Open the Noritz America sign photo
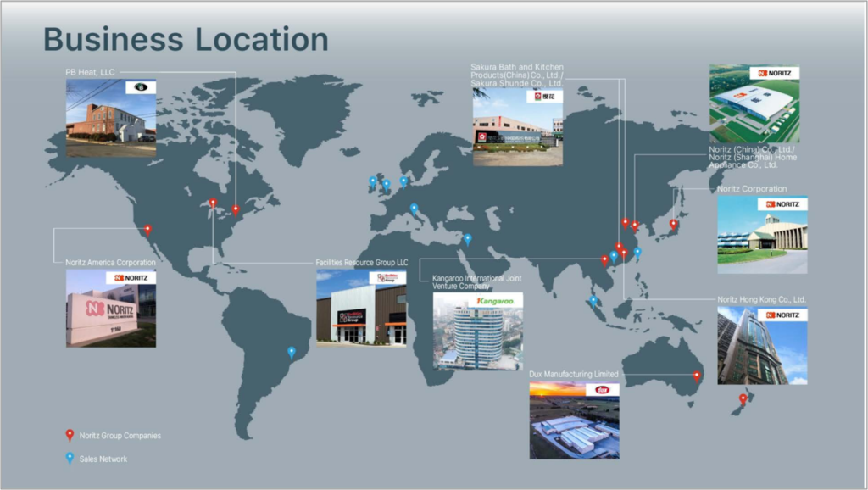The height and width of the screenshot is (490, 868). [111, 309]
